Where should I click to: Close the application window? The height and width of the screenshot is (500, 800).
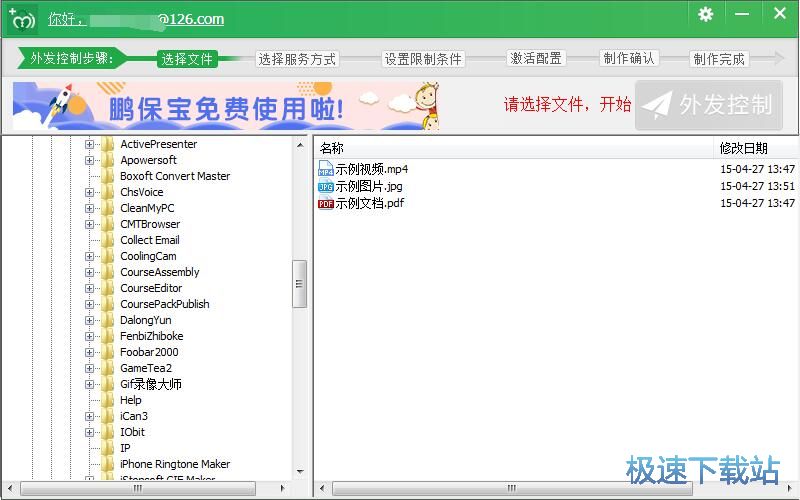coord(780,14)
